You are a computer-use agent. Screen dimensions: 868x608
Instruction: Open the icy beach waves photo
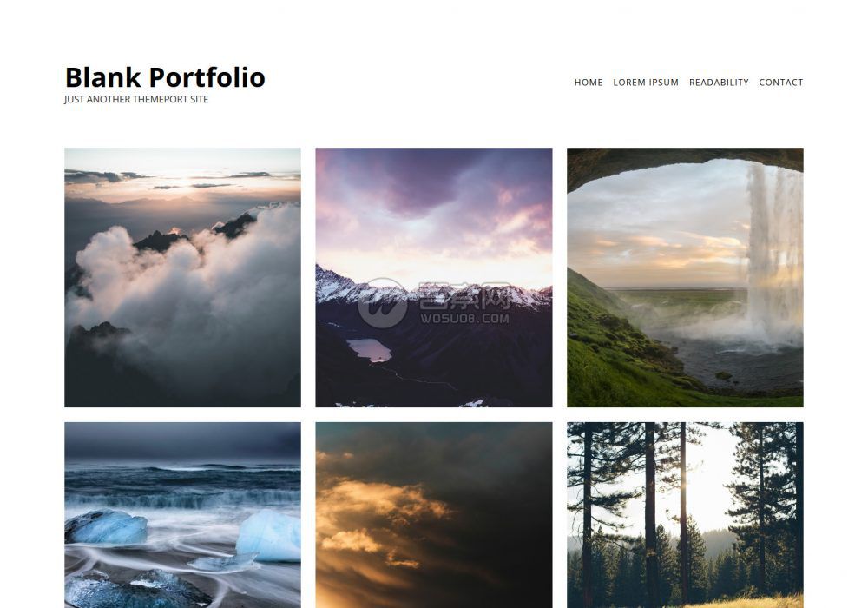[x=182, y=515]
